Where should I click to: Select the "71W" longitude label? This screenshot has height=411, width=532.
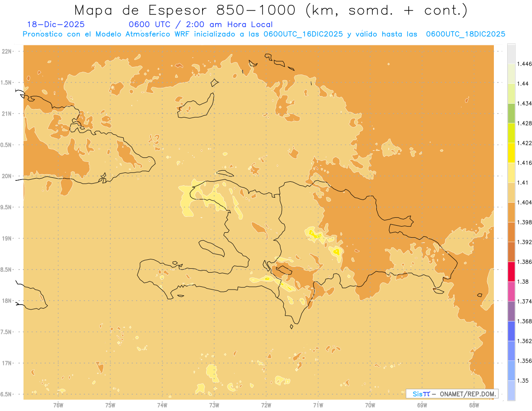coord(318,405)
